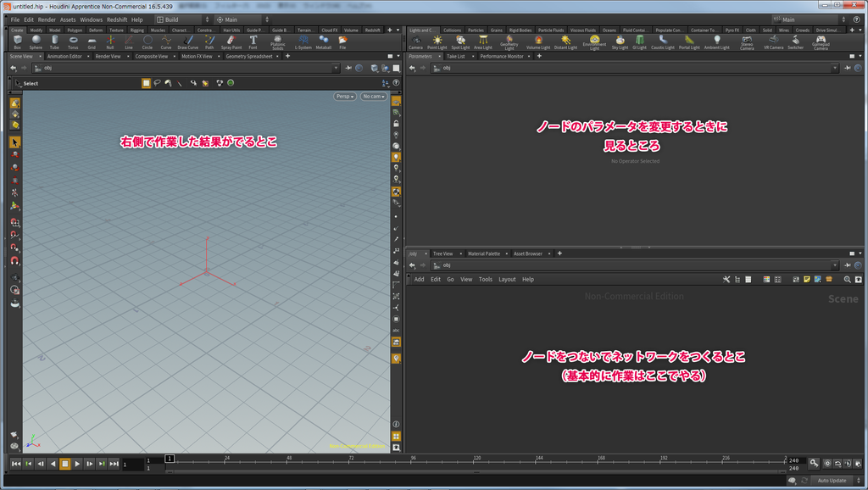Add a VR Camera

tap(774, 42)
